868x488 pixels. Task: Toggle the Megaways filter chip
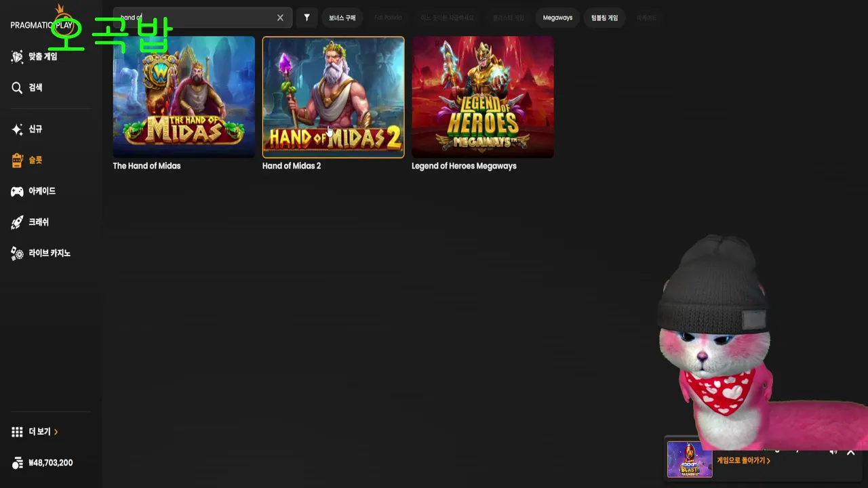557,18
